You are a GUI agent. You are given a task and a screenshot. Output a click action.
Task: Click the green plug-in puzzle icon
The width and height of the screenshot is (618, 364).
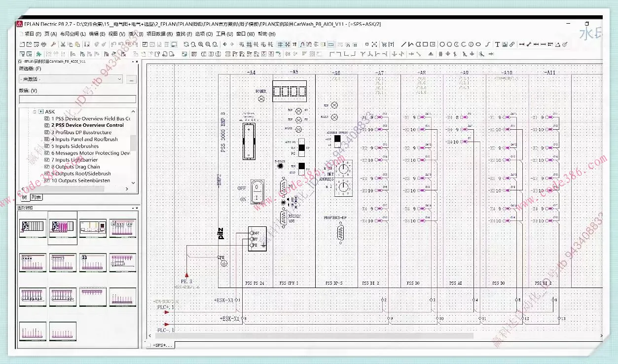pos(38,54)
